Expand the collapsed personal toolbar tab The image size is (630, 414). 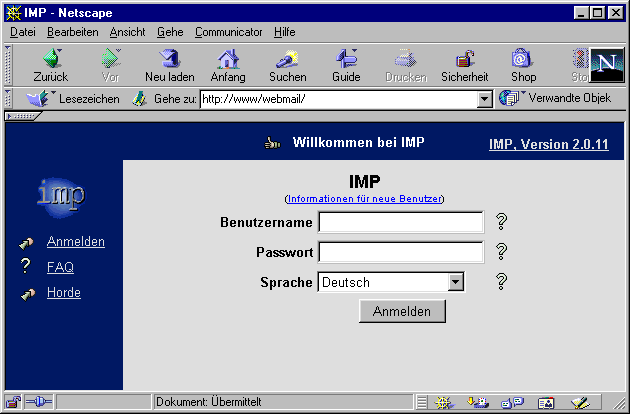pyautogui.click(x=23, y=117)
